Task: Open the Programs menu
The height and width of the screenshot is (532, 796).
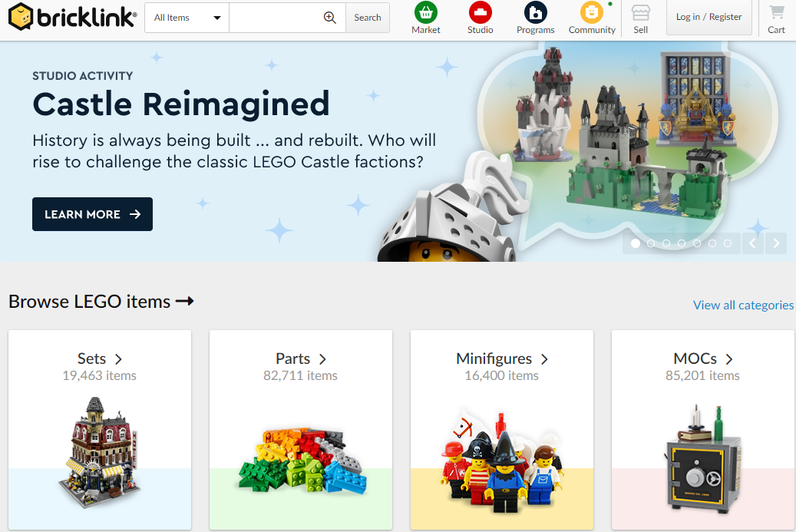Action: (x=536, y=18)
